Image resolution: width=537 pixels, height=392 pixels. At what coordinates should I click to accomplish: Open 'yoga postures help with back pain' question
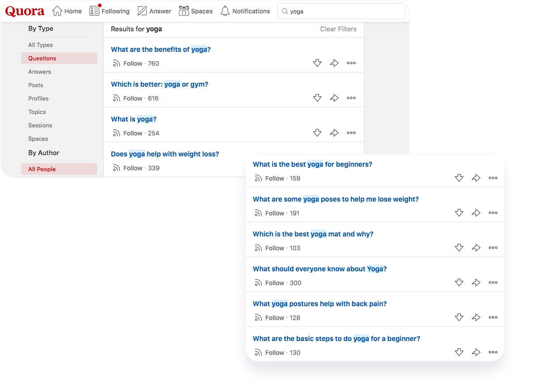tap(320, 304)
